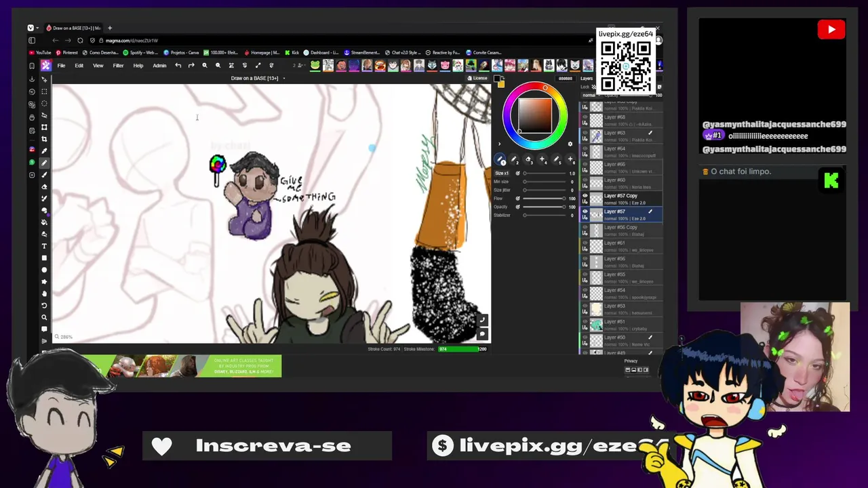
Task: Open the Help menu
Action: pyautogui.click(x=138, y=66)
